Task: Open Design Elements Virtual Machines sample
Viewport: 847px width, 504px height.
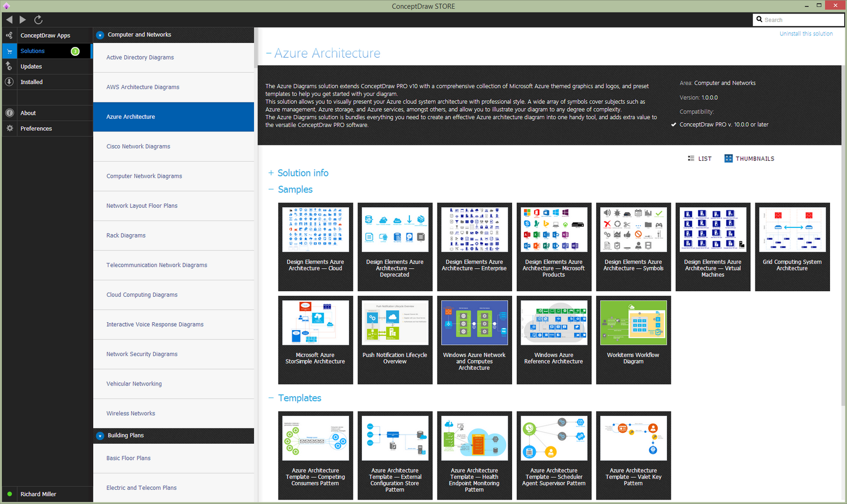Action: (x=713, y=247)
